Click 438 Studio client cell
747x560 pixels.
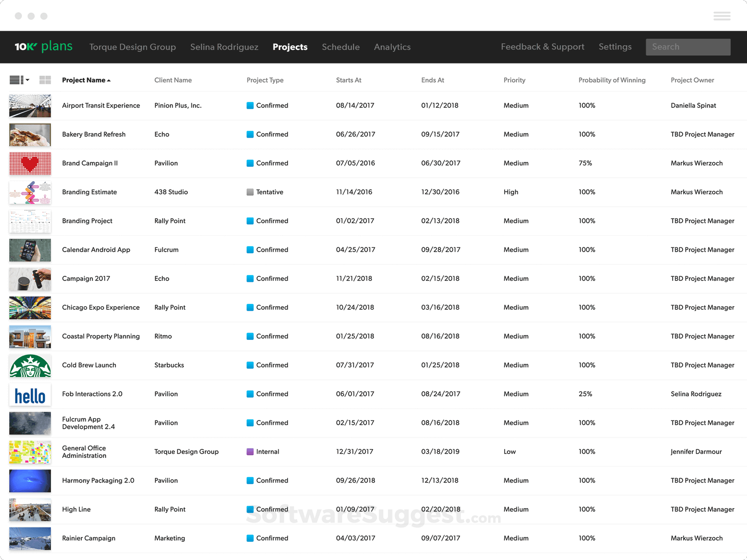171,192
